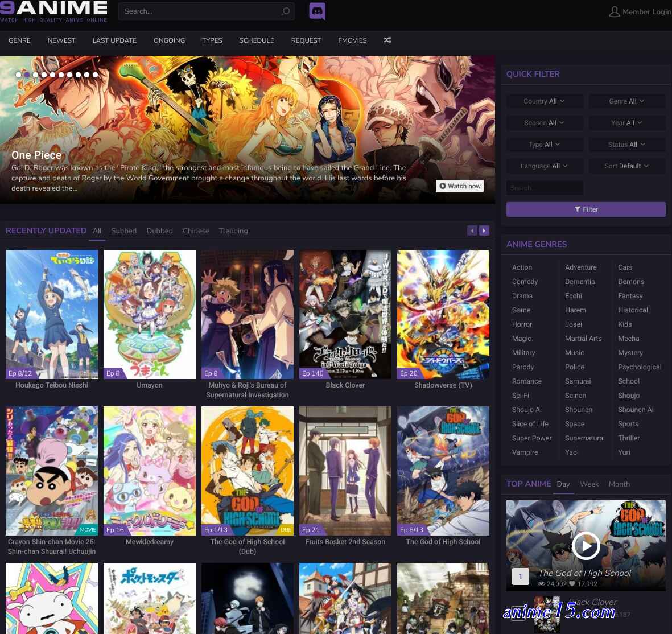This screenshot has width=672, height=634.
Task: Open the Mewkledreamy poster
Action: tap(150, 471)
